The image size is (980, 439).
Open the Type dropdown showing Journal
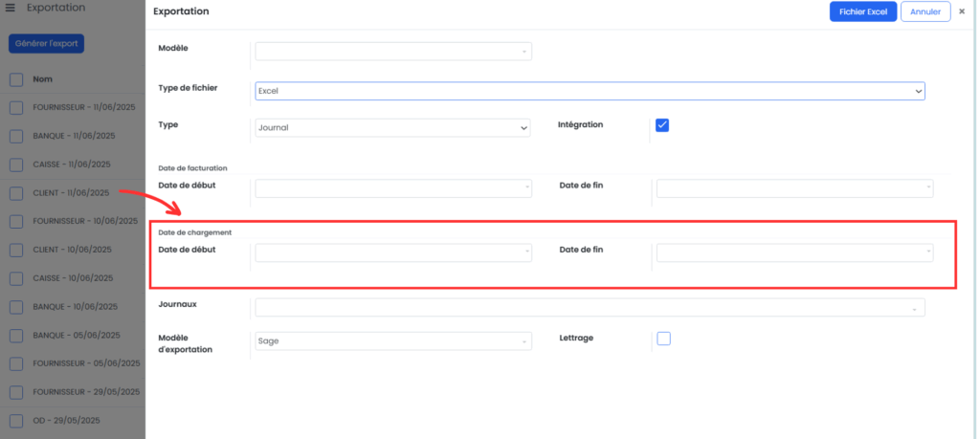pos(393,127)
